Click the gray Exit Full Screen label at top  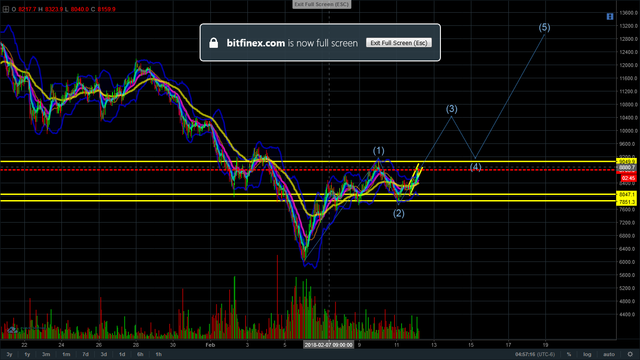point(322,4)
